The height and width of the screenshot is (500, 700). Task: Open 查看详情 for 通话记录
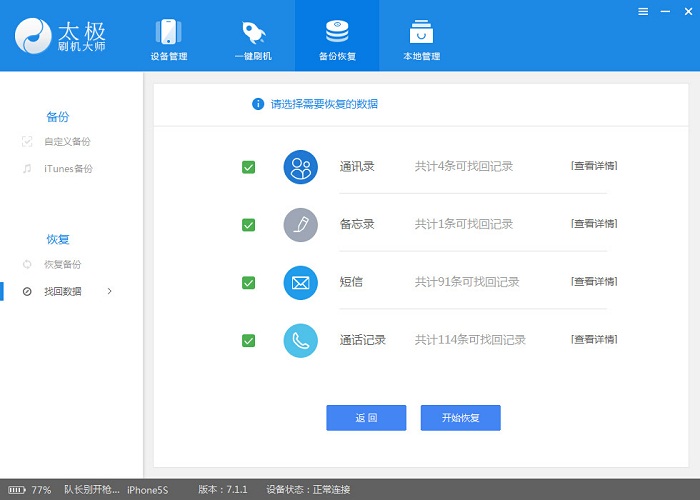594,340
